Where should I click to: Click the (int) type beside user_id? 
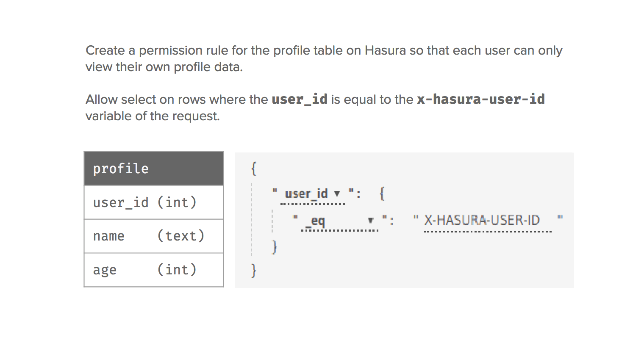pyautogui.click(x=177, y=202)
